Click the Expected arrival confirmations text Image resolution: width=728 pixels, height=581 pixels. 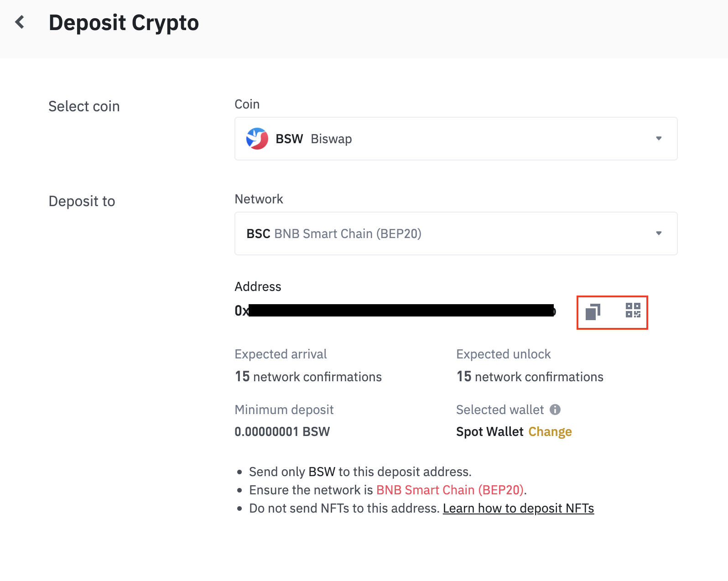[x=308, y=377]
